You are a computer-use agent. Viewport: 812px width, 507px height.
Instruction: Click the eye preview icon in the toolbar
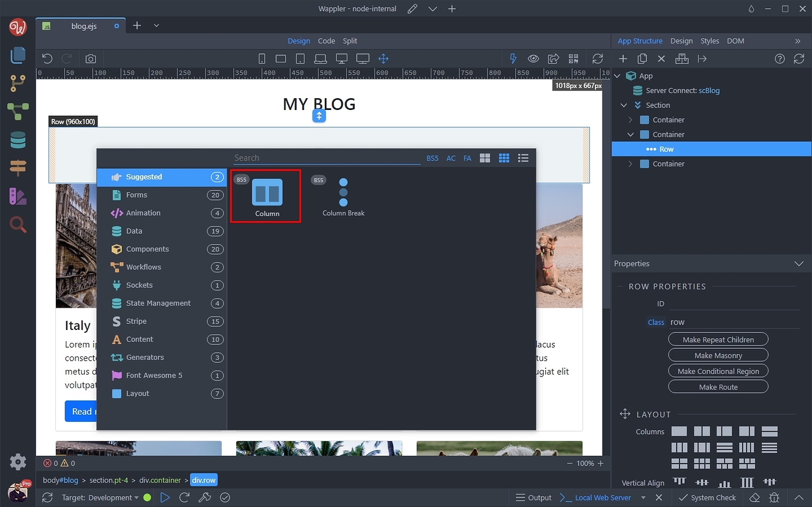point(533,58)
